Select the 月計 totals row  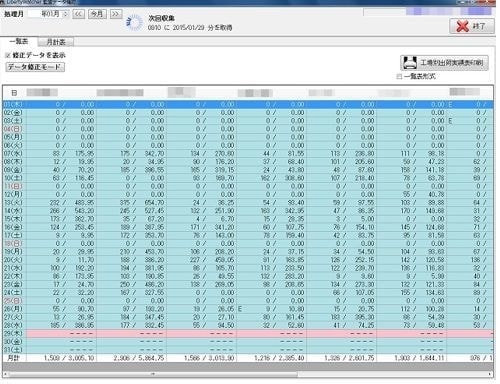tap(248, 358)
